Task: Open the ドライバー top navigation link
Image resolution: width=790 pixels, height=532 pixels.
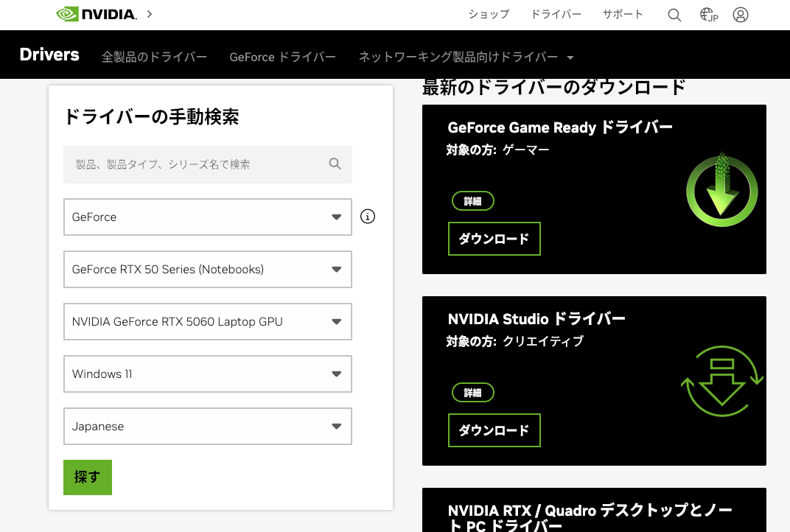Action: 556,14
